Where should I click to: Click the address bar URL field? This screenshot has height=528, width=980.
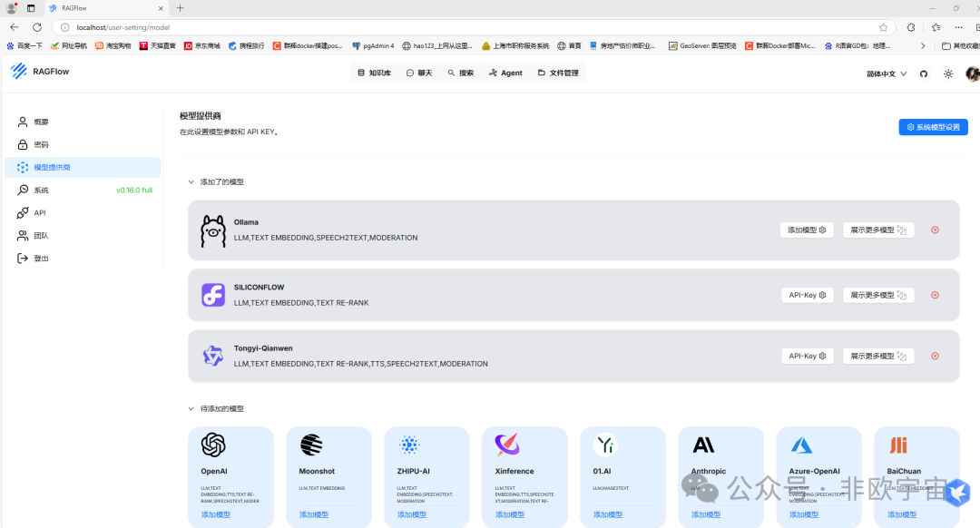click(x=473, y=27)
